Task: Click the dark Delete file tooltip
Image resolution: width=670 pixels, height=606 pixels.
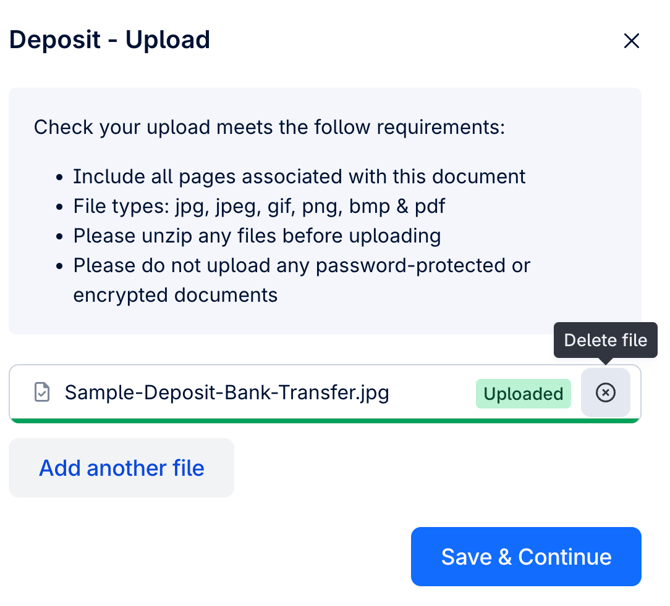Action: tap(605, 340)
